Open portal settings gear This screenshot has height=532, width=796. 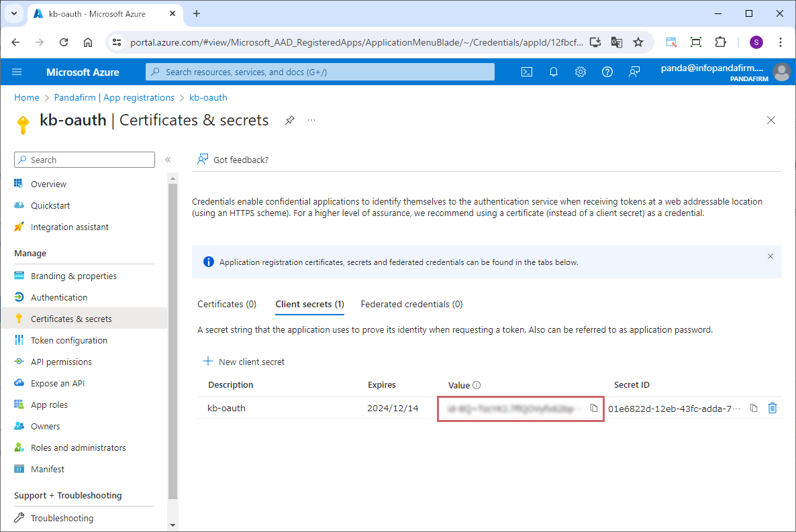pos(581,72)
